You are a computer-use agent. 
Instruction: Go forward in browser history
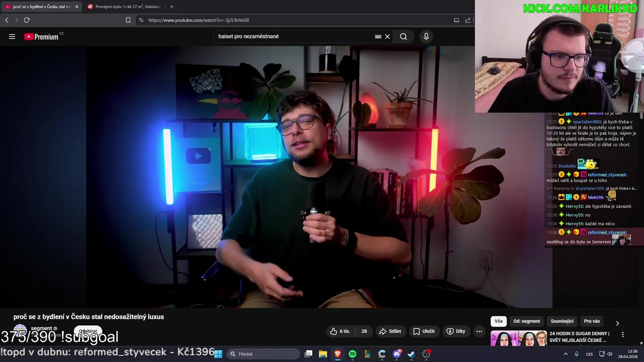coord(17,20)
